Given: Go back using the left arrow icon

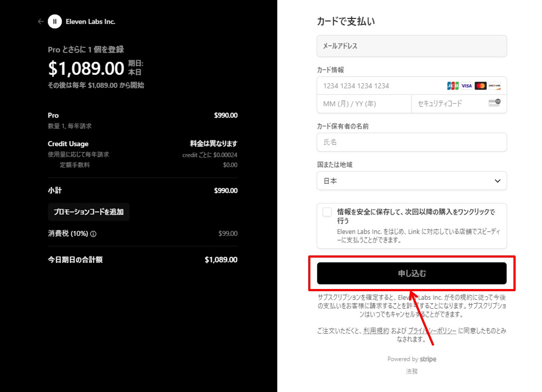Looking at the screenshot, I should (40, 22).
